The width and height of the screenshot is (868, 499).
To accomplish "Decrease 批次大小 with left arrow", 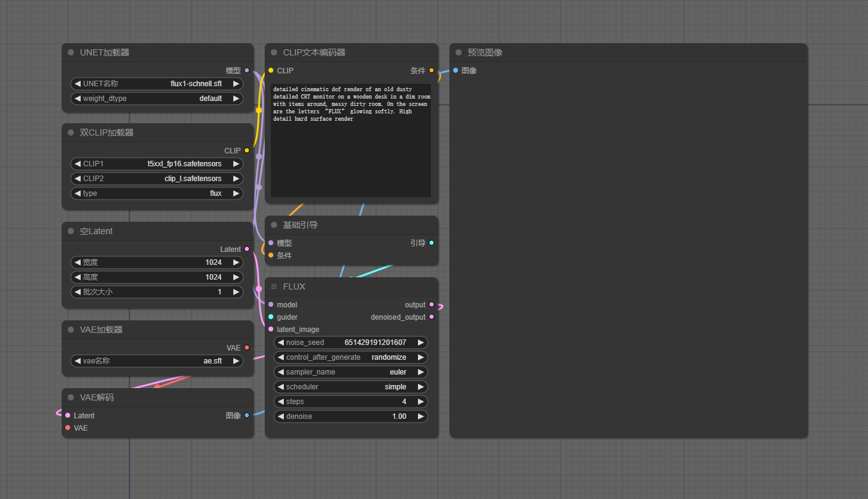I will click(78, 292).
